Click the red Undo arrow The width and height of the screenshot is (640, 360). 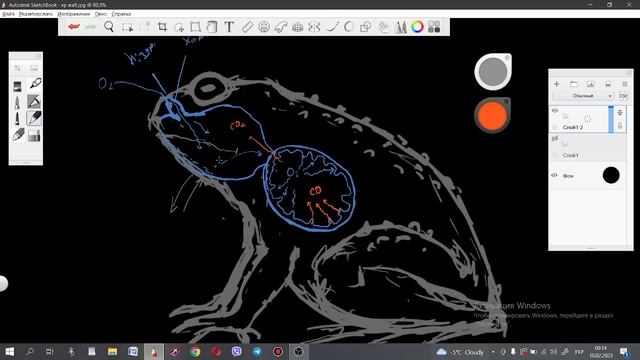(x=73, y=27)
